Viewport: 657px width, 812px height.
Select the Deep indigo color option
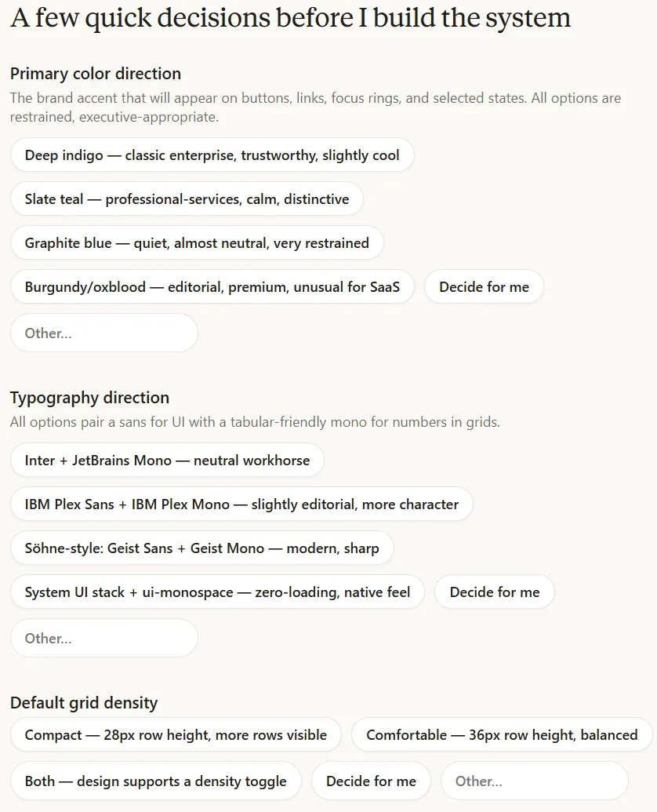tap(212, 155)
